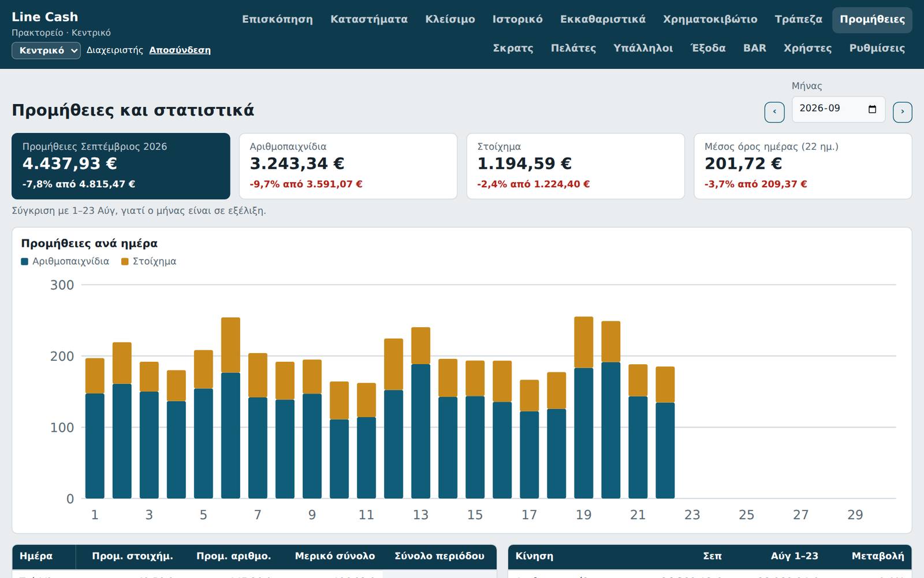Image resolution: width=924 pixels, height=578 pixels.
Task: Click the Line Cash brand title
Action: point(44,17)
